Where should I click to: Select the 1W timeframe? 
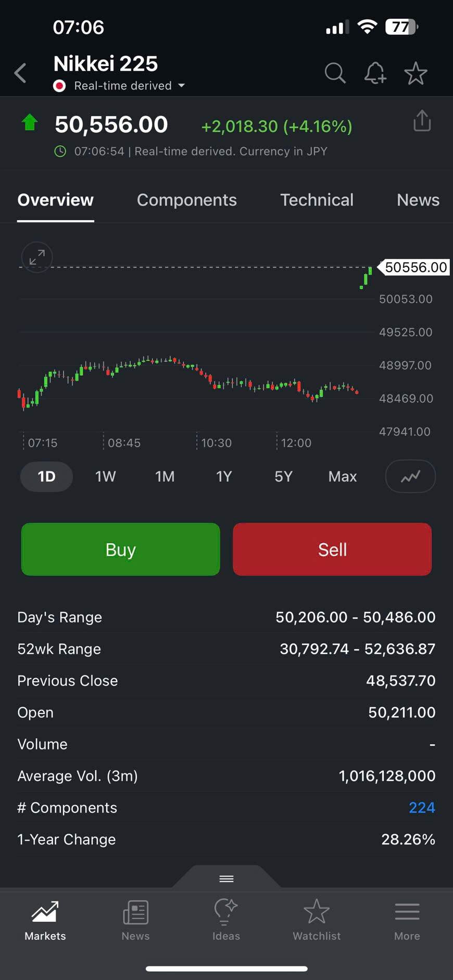click(105, 476)
